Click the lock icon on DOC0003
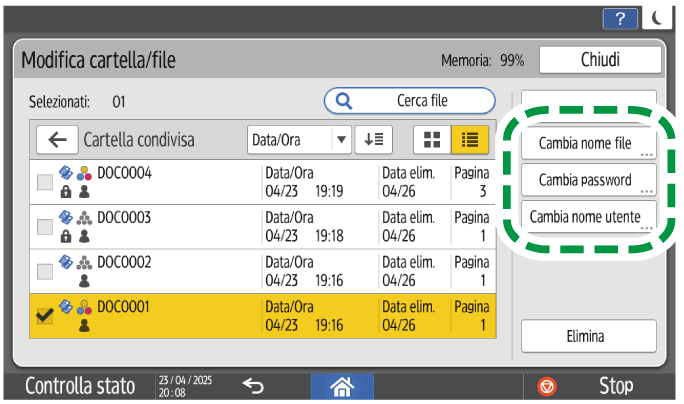 pyautogui.click(x=66, y=236)
